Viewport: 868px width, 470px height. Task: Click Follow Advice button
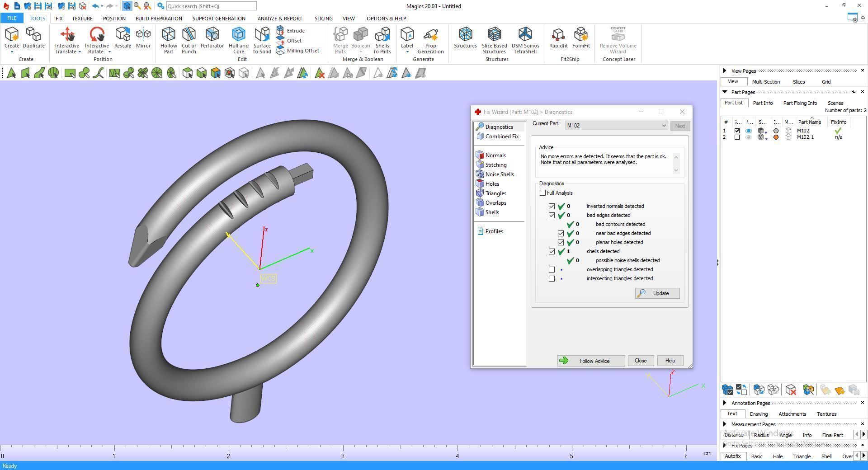pyautogui.click(x=591, y=361)
